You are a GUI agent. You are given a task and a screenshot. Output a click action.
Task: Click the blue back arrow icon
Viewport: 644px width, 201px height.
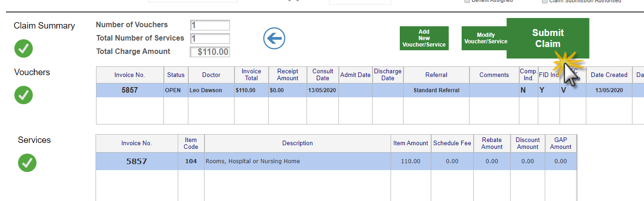pyautogui.click(x=274, y=38)
